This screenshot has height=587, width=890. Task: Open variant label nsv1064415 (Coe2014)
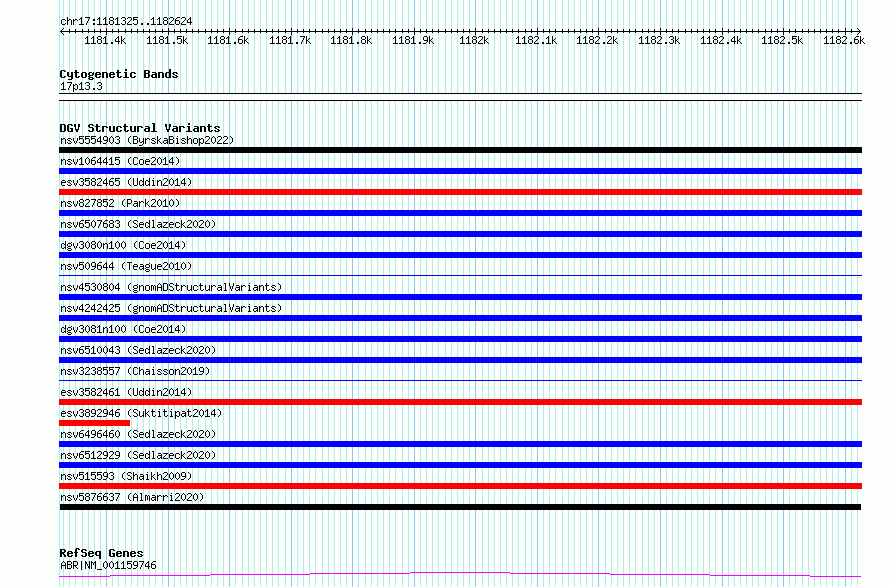click(120, 161)
